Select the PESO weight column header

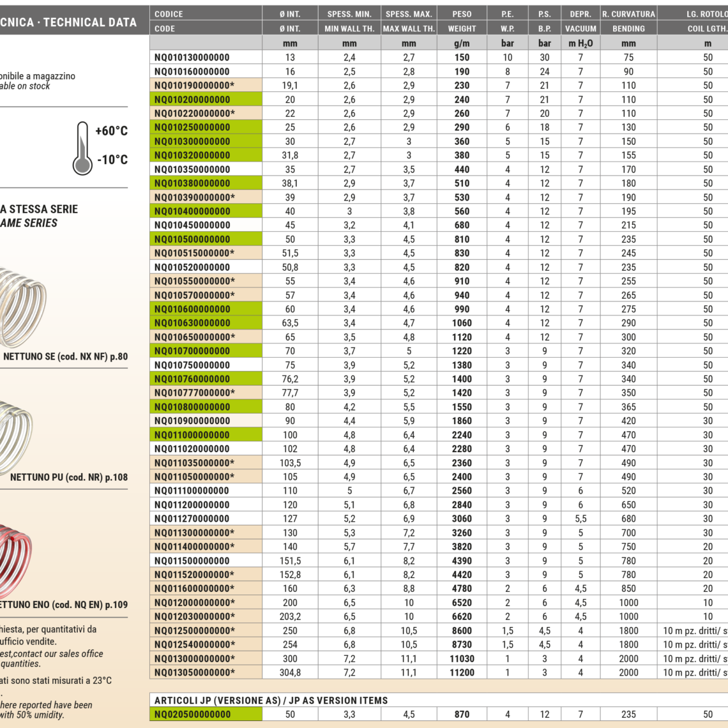462,13
